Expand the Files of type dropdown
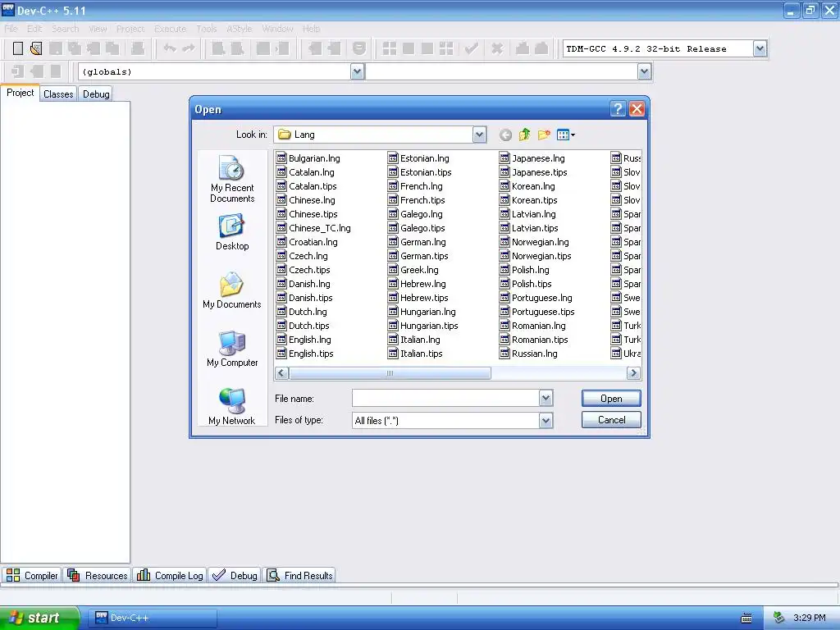 click(x=546, y=421)
